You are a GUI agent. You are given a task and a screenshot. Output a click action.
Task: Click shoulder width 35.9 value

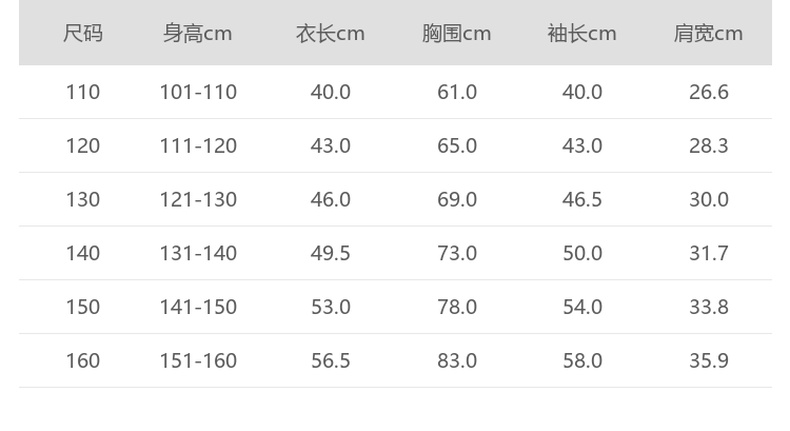[708, 361]
